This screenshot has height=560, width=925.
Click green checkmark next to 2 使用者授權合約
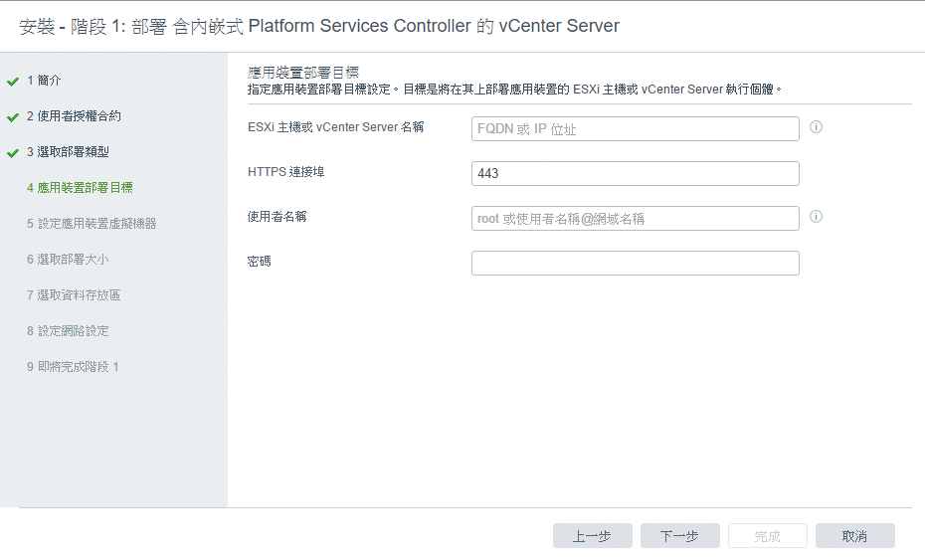click(x=13, y=117)
